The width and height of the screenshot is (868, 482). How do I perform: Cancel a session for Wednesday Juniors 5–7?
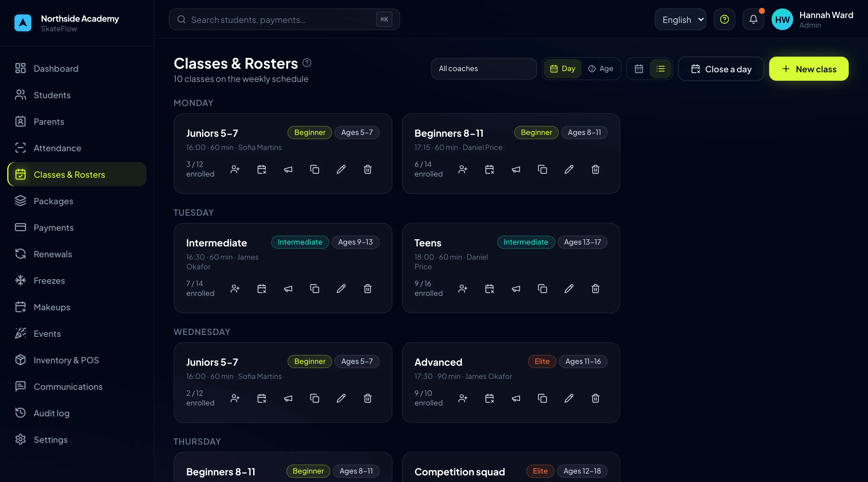click(262, 398)
